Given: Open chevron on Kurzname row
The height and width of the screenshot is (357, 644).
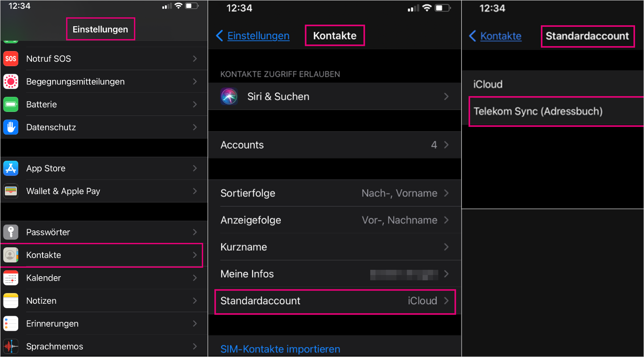Looking at the screenshot, I should coord(447,247).
